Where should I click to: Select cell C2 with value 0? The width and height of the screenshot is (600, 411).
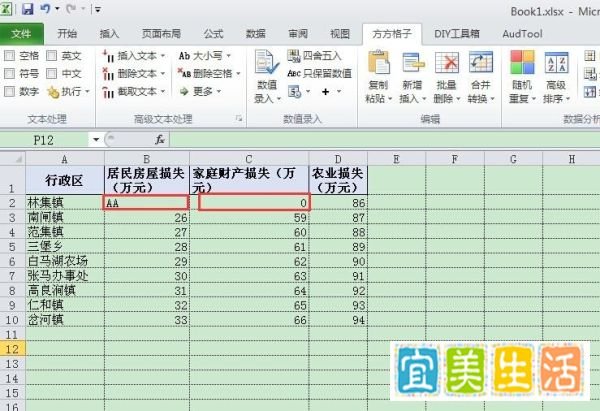249,202
